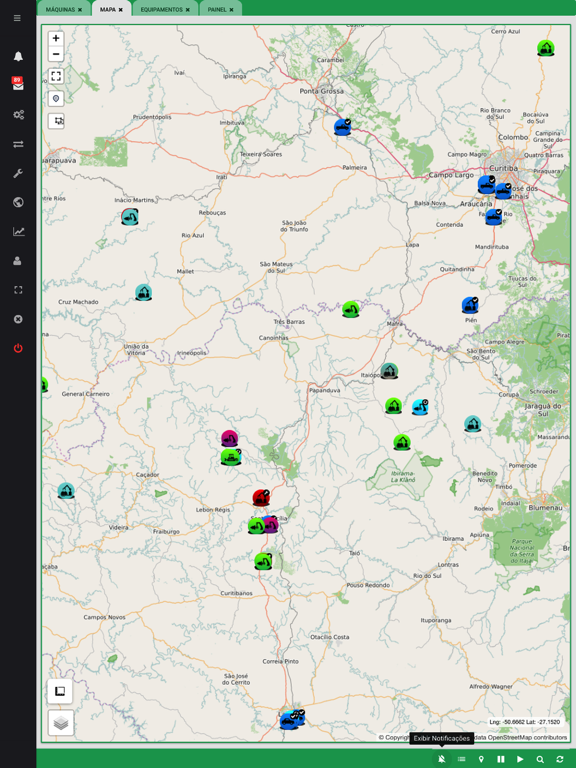Close the MAPA tab

click(x=120, y=10)
